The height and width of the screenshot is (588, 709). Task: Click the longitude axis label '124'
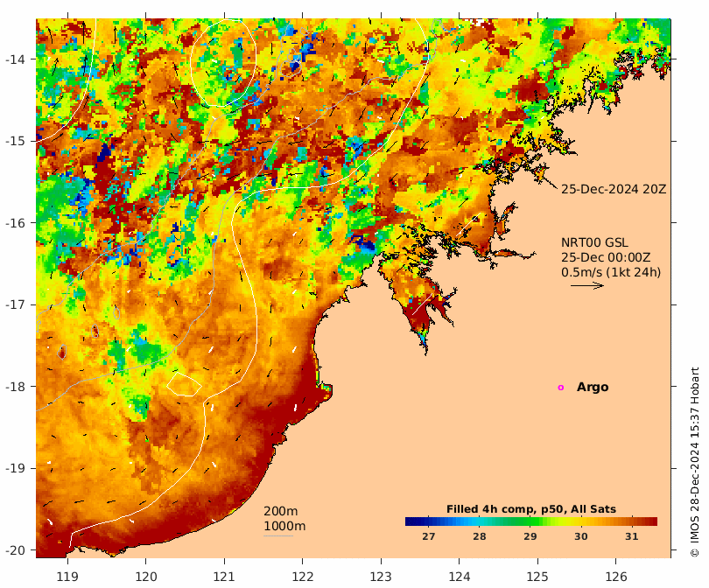click(x=460, y=577)
